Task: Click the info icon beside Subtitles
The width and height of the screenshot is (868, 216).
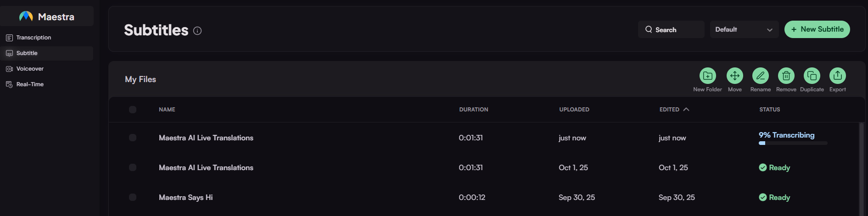Action: (x=197, y=31)
